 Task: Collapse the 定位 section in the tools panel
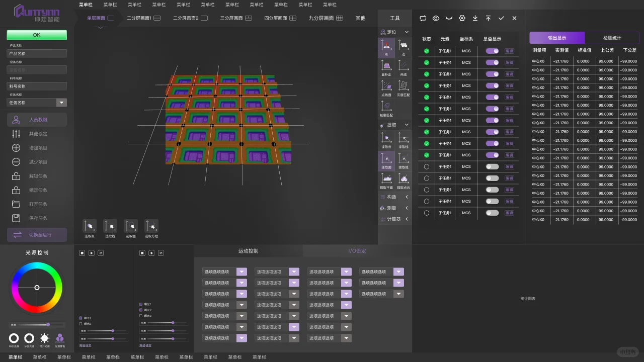[407, 32]
